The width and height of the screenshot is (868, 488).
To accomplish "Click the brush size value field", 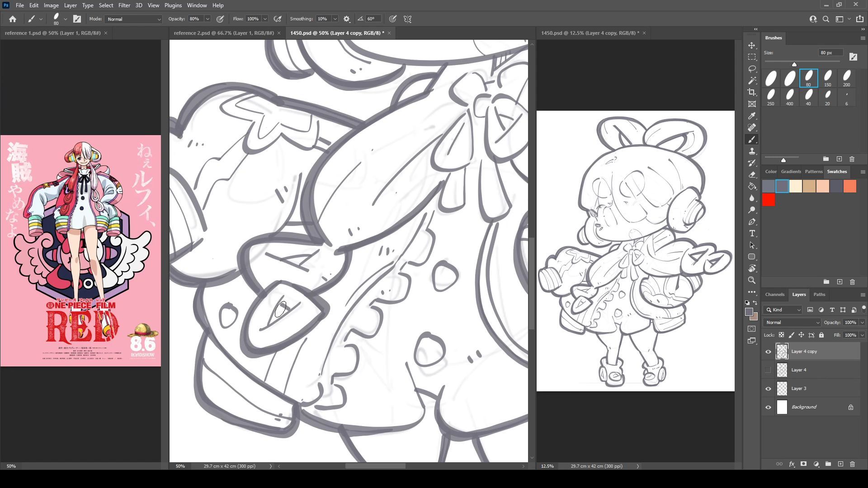I will point(831,53).
